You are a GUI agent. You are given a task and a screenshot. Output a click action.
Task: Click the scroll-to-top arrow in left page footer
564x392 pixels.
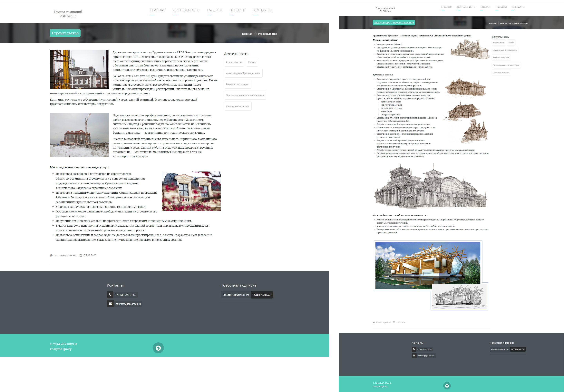[158, 348]
